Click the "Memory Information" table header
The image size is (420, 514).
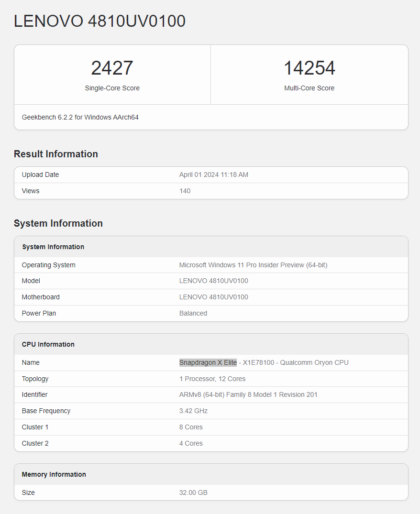[x=211, y=474]
